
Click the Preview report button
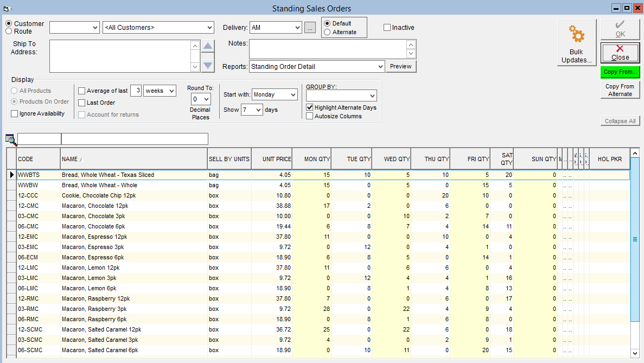coord(401,67)
